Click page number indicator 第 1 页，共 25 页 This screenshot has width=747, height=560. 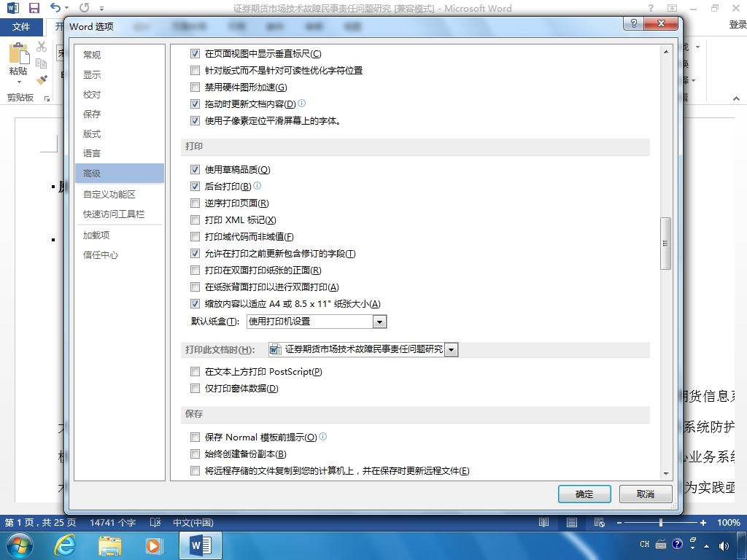41,522
